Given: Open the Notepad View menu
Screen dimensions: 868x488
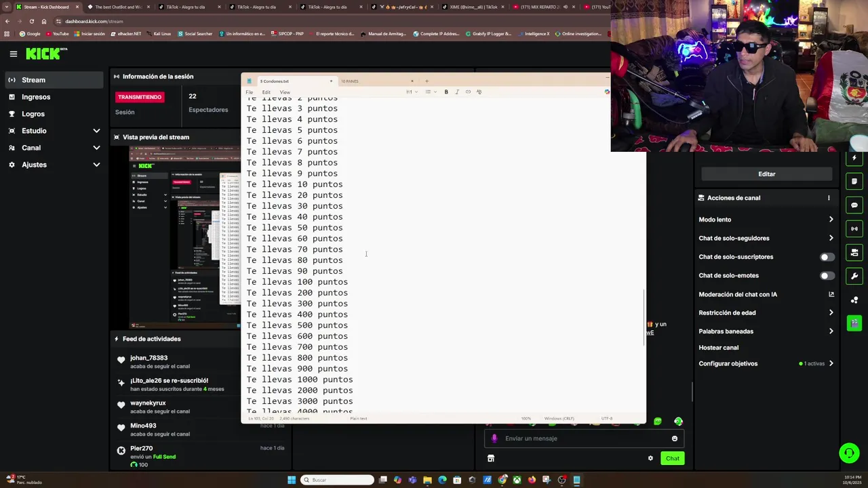Looking at the screenshot, I should pyautogui.click(x=285, y=92).
